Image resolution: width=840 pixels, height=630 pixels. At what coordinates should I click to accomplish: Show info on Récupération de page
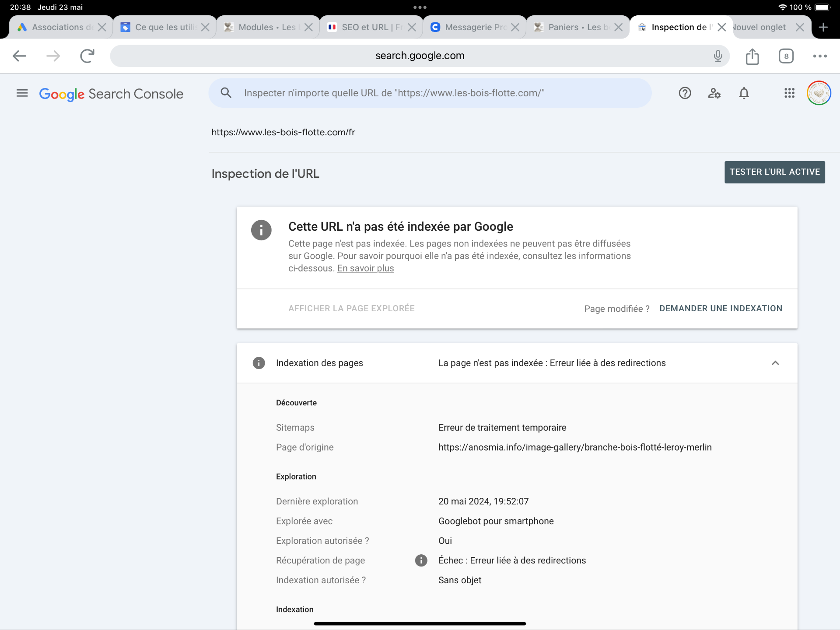pyautogui.click(x=421, y=560)
